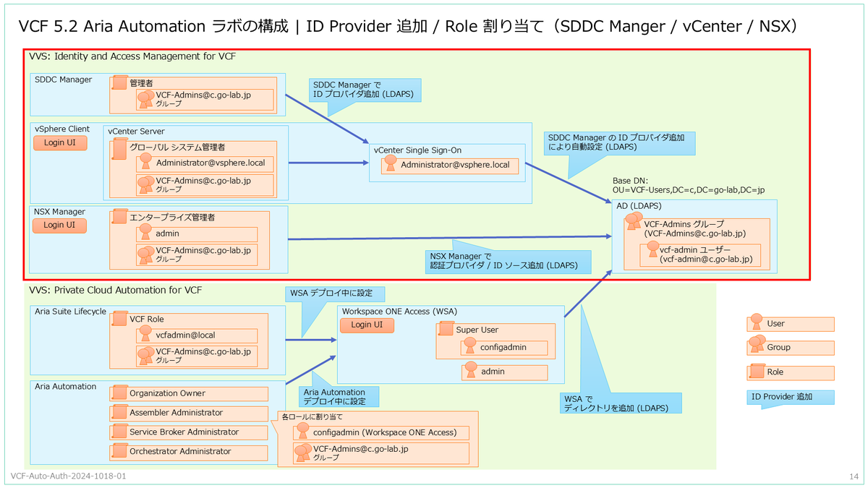Viewport: 868px width, 488px height.
Task: Click the WSA デプロイ中に設定 callout
Action: [x=335, y=294]
